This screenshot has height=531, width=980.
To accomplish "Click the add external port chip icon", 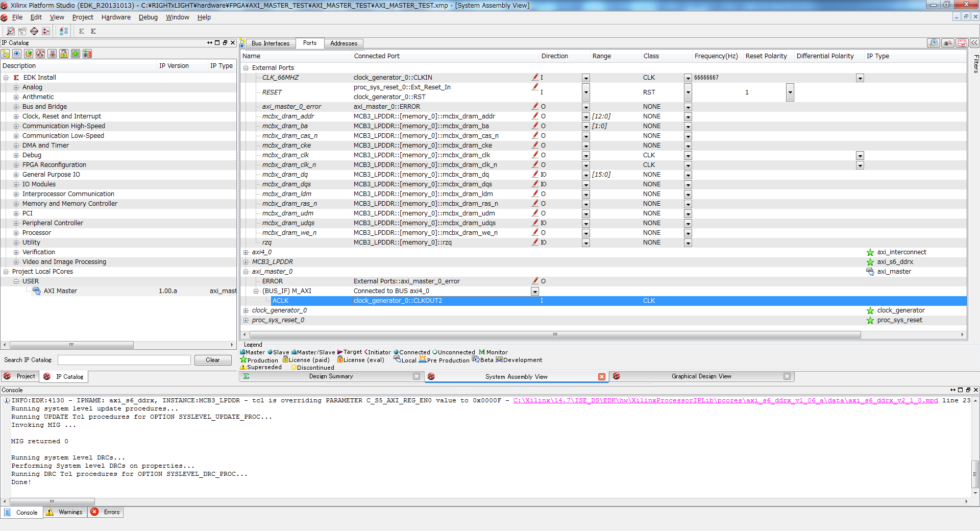I will 948,43.
